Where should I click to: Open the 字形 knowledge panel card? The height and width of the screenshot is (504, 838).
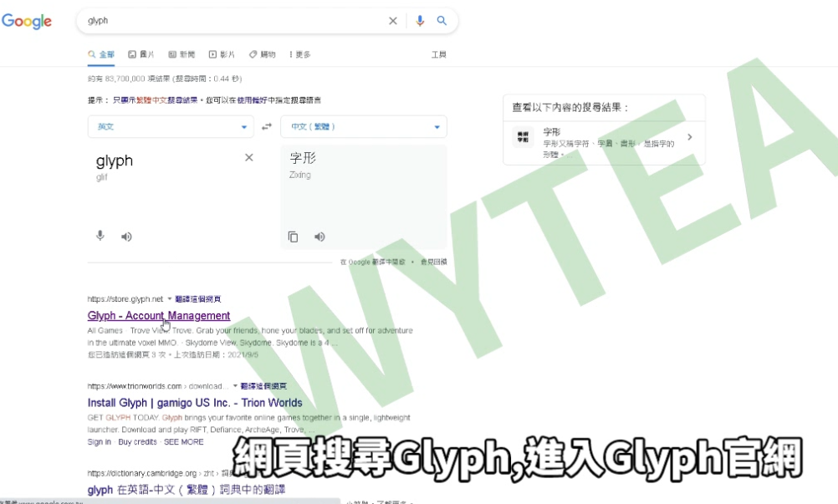(604, 143)
